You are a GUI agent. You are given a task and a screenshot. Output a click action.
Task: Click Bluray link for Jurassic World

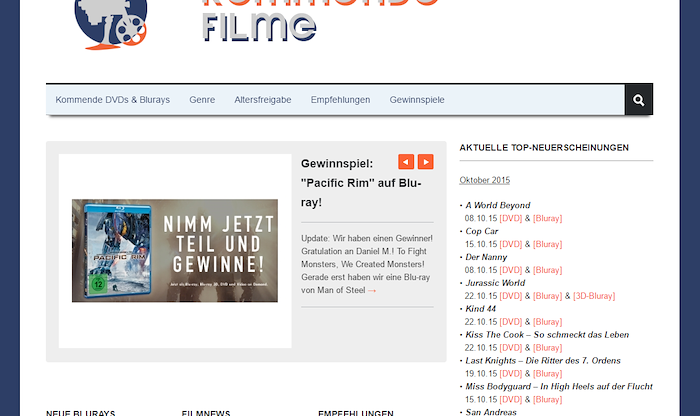548,296
